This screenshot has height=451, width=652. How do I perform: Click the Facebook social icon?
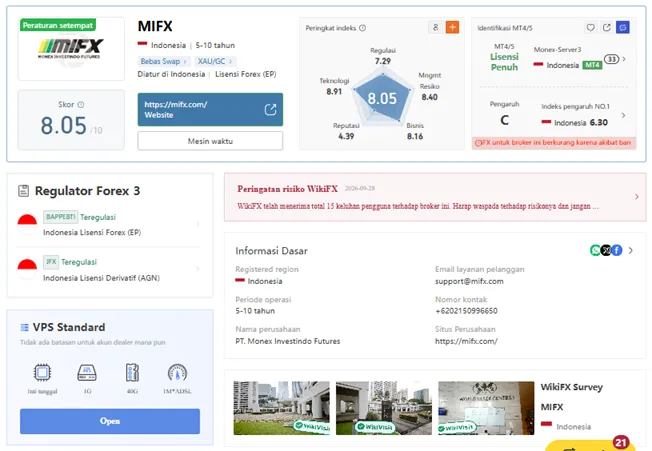(617, 250)
